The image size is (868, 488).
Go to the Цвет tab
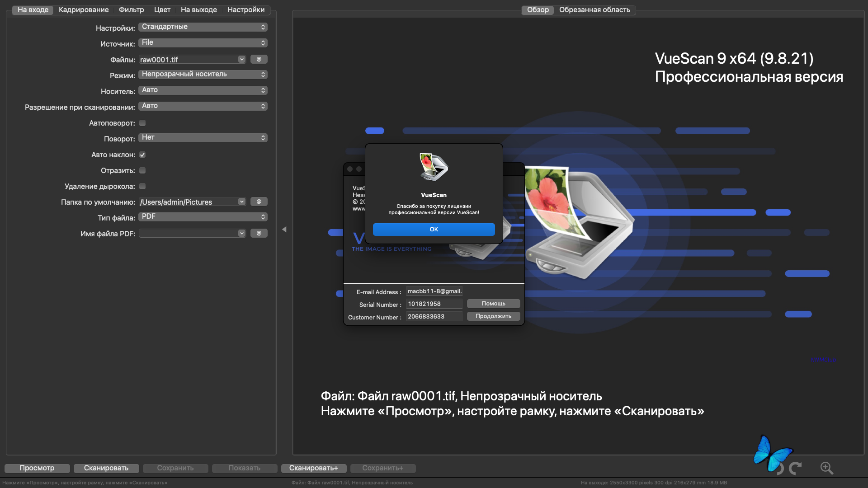[162, 10]
